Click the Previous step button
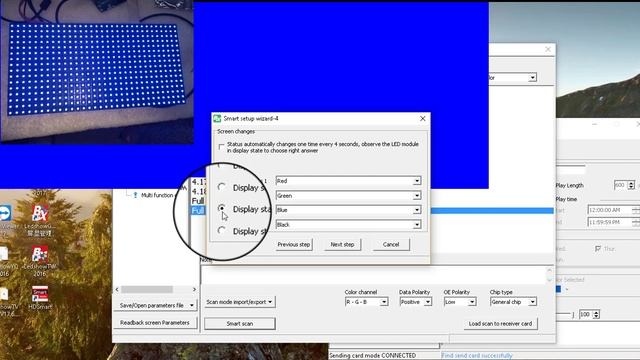This screenshot has width=640, height=360. 294,244
